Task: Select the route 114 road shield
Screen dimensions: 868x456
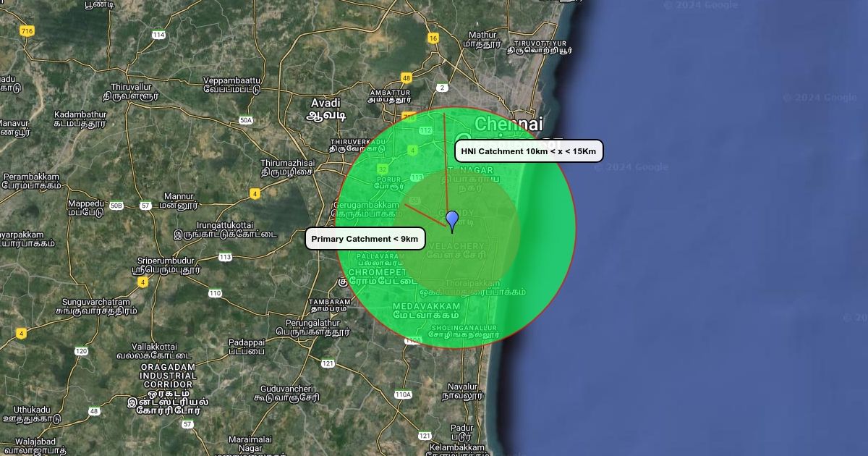Action: click(x=159, y=35)
